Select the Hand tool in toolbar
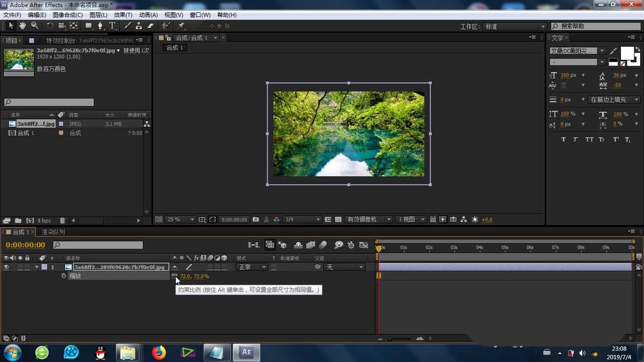 pos(23,26)
